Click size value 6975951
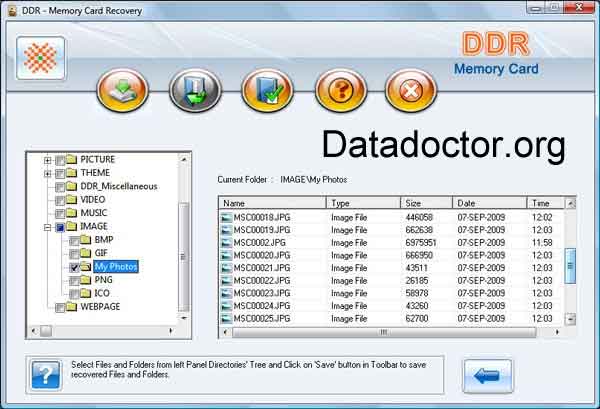This screenshot has height=409, width=600. pos(421,243)
